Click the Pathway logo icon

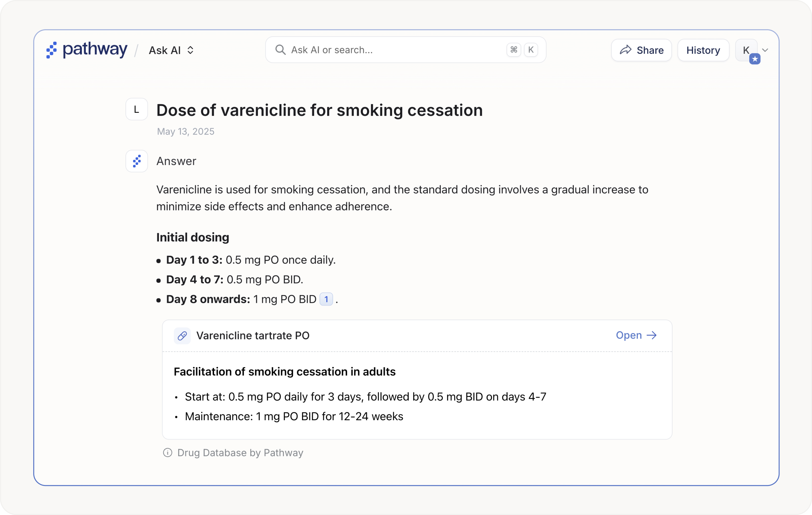point(51,50)
